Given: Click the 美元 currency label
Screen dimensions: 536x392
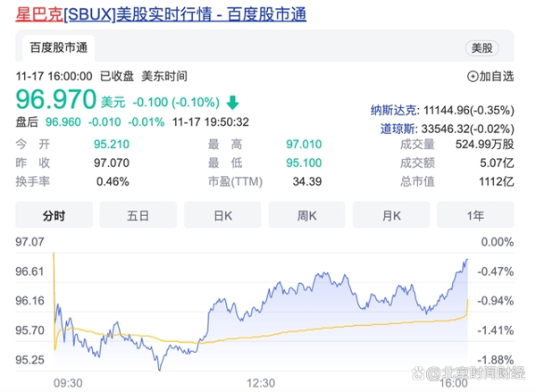Looking at the screenshot, I should click(x=113, y=102).
